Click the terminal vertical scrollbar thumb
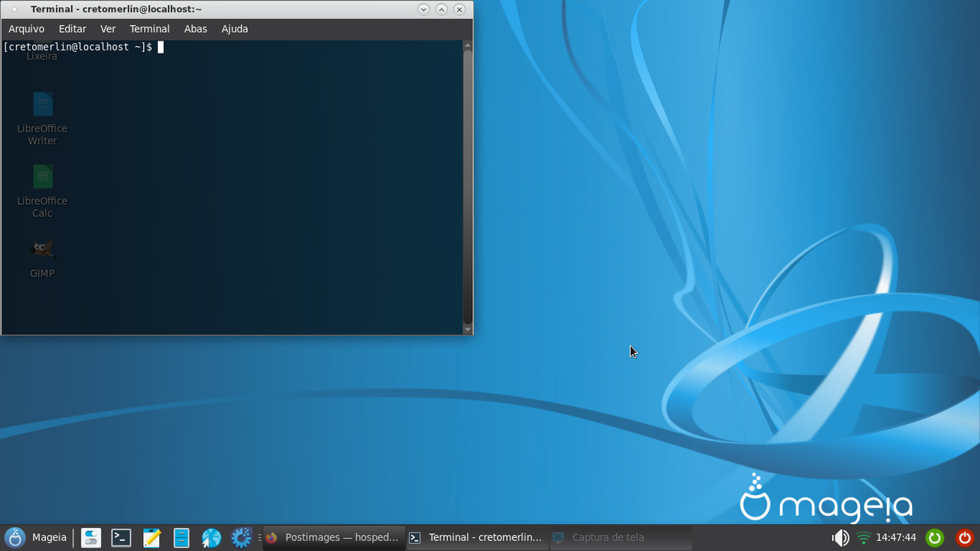The image size is (980, 551). pyautogui.click(x=468, y=187)
